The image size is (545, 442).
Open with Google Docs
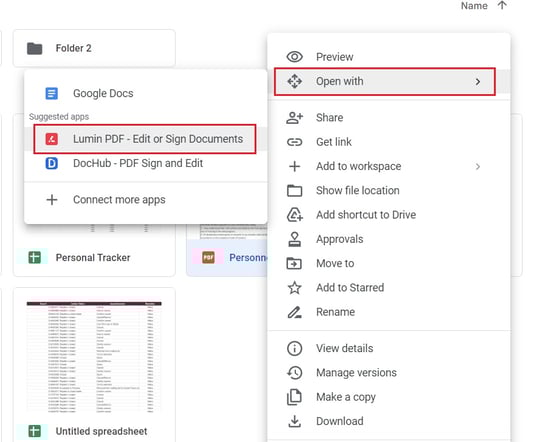pyautogui.click(x=146, y=93)
